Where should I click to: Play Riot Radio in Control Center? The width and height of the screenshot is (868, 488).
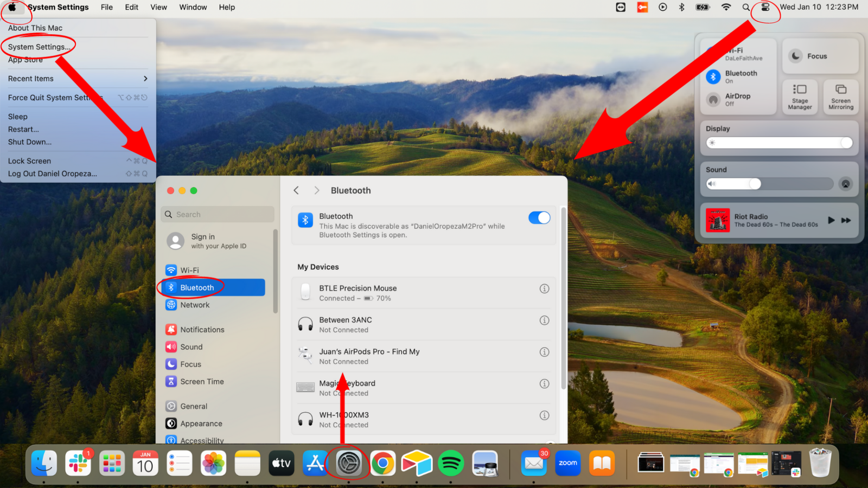coord(831,220)
